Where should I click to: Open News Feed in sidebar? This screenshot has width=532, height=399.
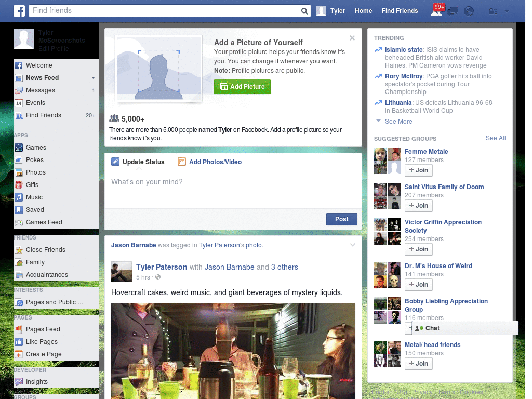[x=42, y=78]
